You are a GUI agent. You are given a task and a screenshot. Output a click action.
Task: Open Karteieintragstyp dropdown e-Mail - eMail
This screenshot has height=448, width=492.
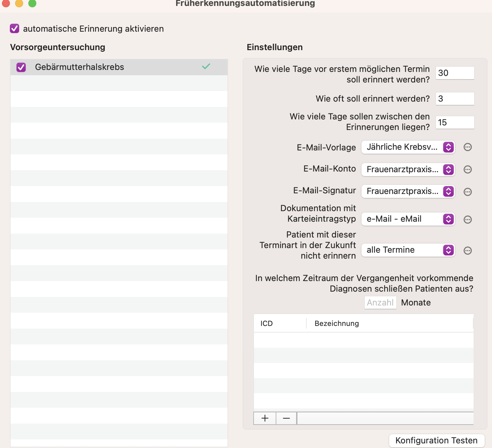408,219
